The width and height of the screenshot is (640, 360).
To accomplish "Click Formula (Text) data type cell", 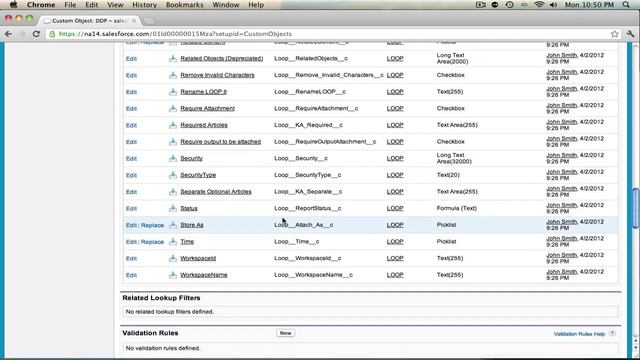I will (456, 208).
